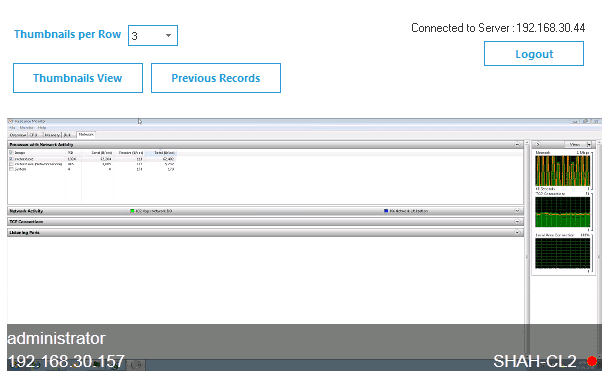Click the Processes with Network Activity header

(x=265, y=144)
